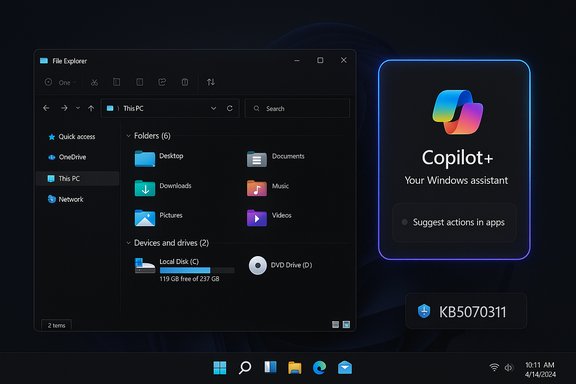The height and width of the screenshot is (384, 576).
Task: Select the Videos folder icon
Action: (257, 218)
